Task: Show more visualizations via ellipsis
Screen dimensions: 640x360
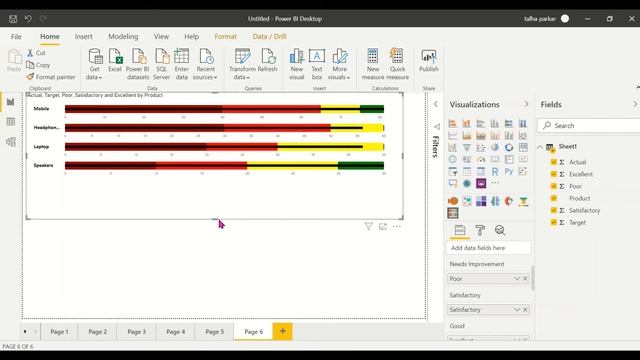Action: tap(495, 183)
